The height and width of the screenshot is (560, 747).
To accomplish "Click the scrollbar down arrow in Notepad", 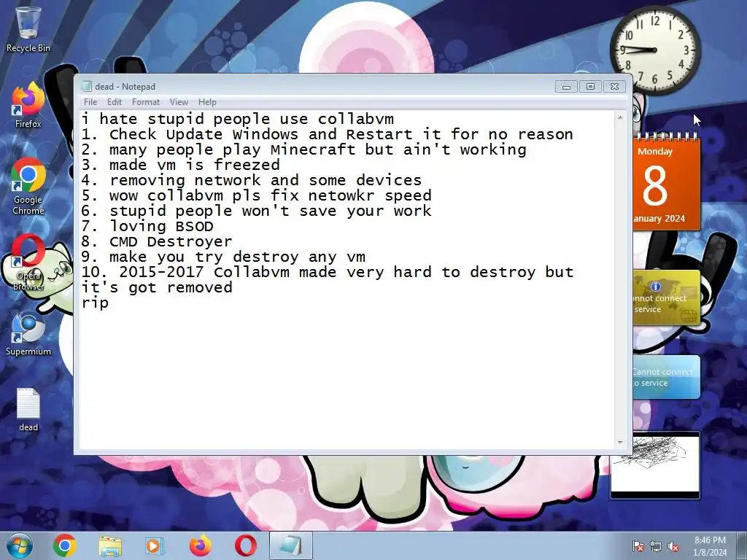I will click(x=620, y=443).
